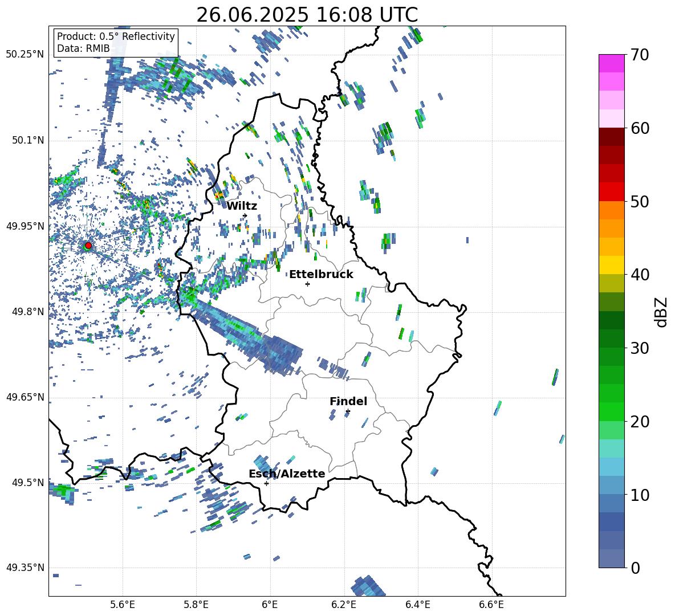Click the 50.25°N latitude label
This screenshot has width=675, height=616.
pos(25,54)
